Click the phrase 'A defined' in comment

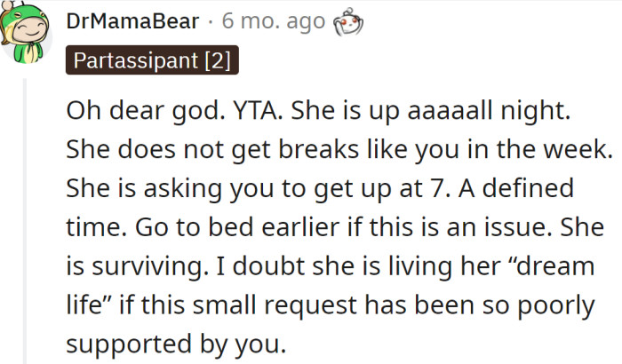point(516,188)
